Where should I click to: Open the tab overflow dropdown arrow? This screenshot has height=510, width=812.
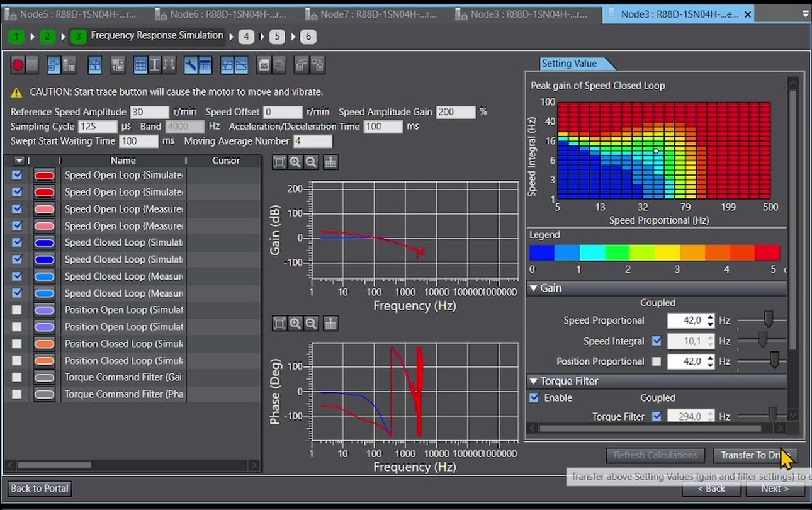[x=805, y=14]
